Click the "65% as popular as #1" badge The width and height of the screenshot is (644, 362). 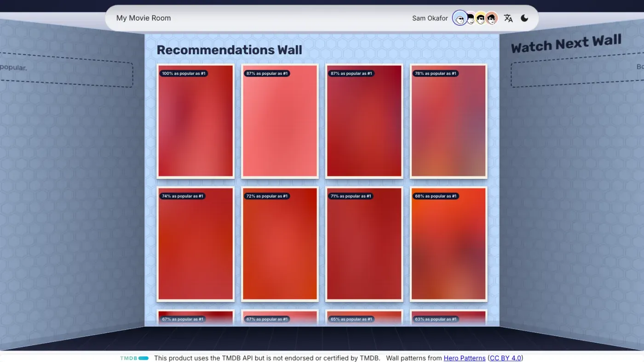tap(351, 319)
